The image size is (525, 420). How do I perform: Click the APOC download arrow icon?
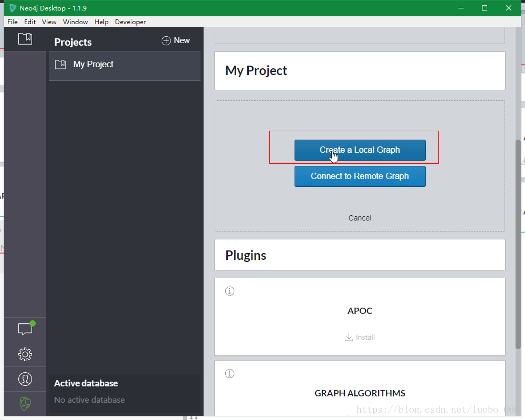click(x=349, y=337)
